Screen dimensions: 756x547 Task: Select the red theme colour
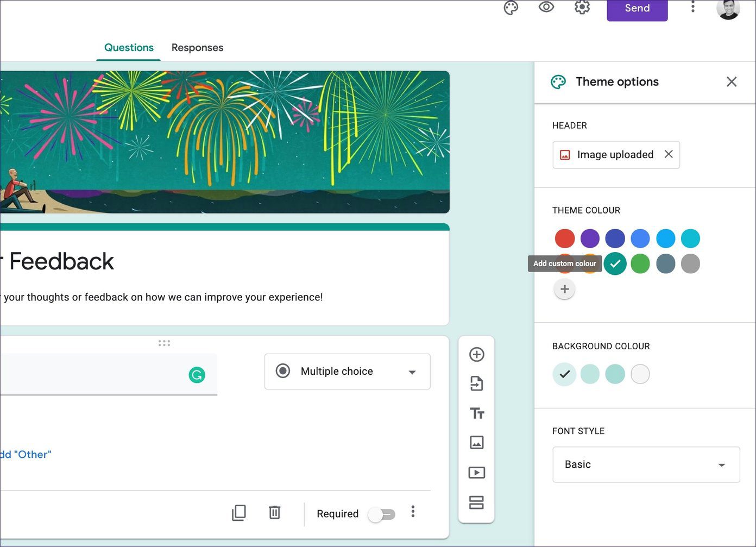(x=565, y=238)
